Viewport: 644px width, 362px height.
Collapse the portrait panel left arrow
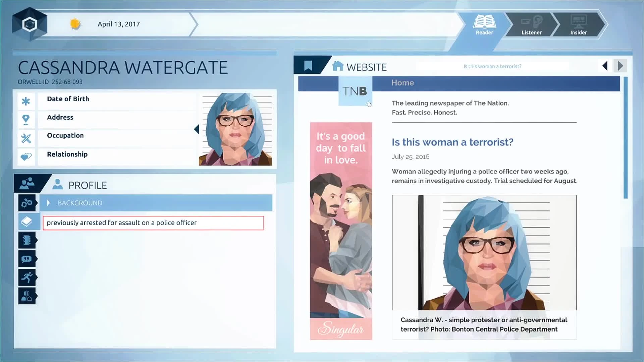(197, 129)
